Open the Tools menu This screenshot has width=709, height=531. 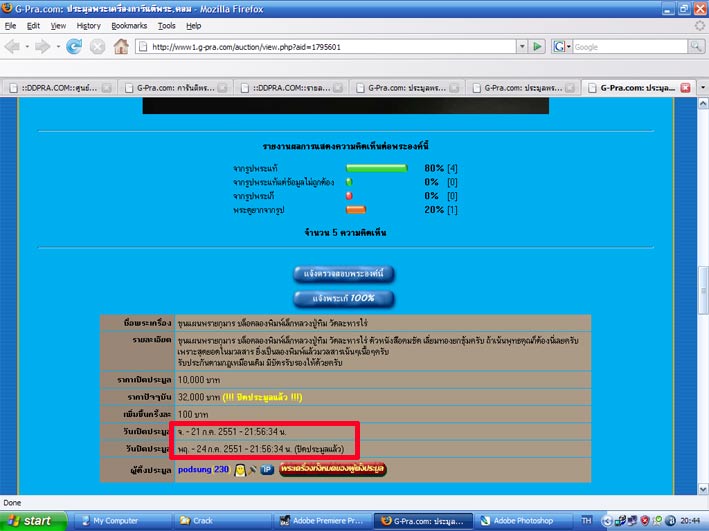(x=165, y=25)
